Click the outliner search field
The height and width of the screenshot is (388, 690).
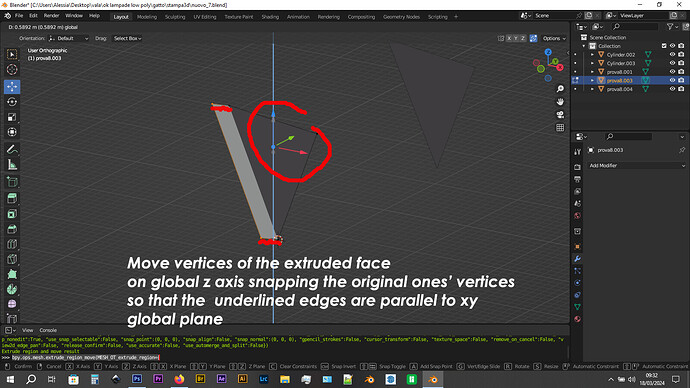[x=635, y=27]
